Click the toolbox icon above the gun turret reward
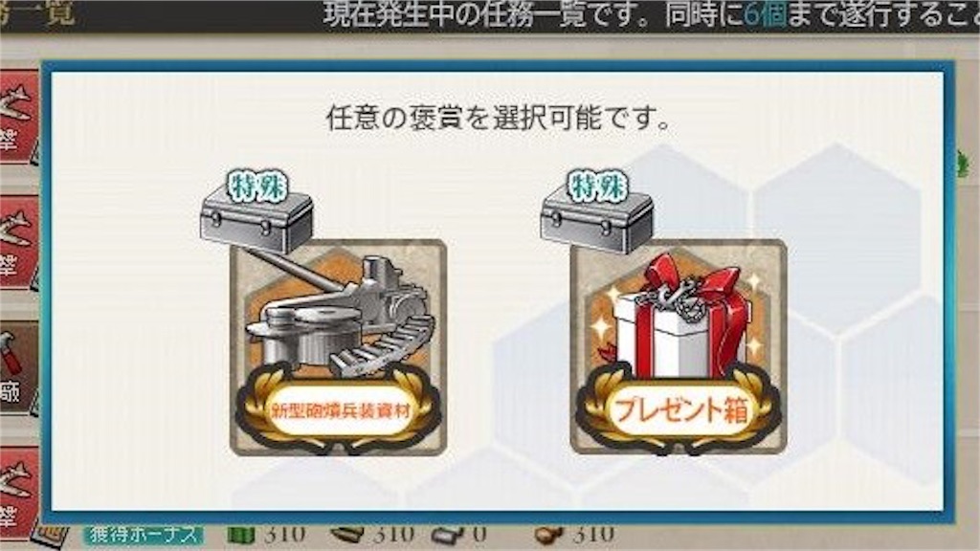The height and width of the screenshot is (551, 980). [x=256, y=222]
